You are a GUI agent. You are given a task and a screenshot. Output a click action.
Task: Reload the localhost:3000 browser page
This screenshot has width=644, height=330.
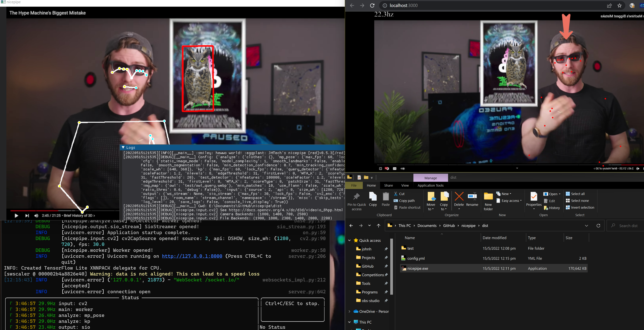[x=372, y=6]
